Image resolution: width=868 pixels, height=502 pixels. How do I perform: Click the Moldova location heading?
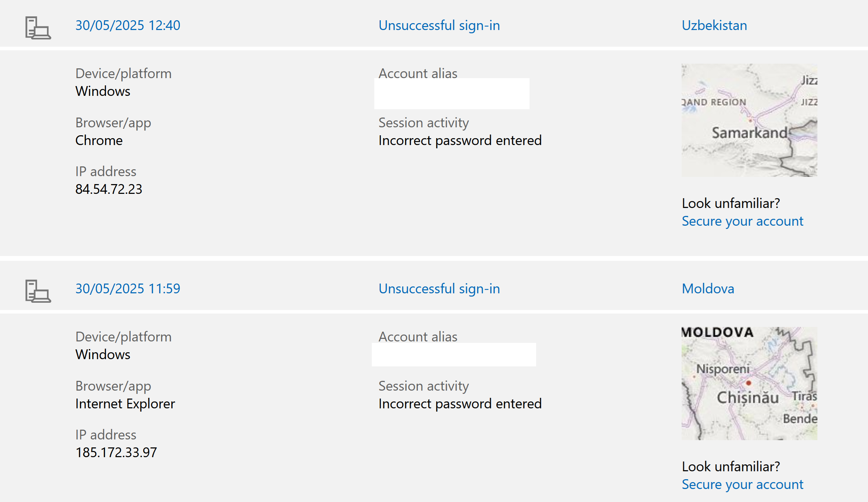[x=708, y=289]
